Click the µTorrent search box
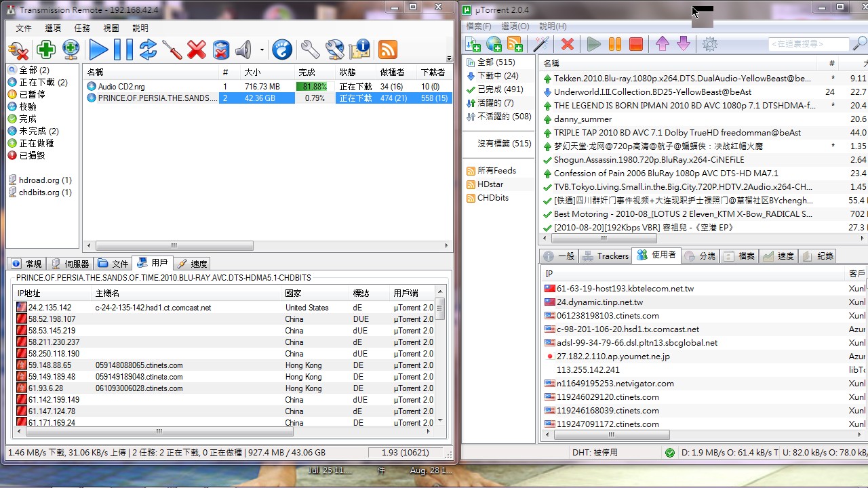Image resolution: width=868 pixels, height=488 pixels. (x=808, y=44)
